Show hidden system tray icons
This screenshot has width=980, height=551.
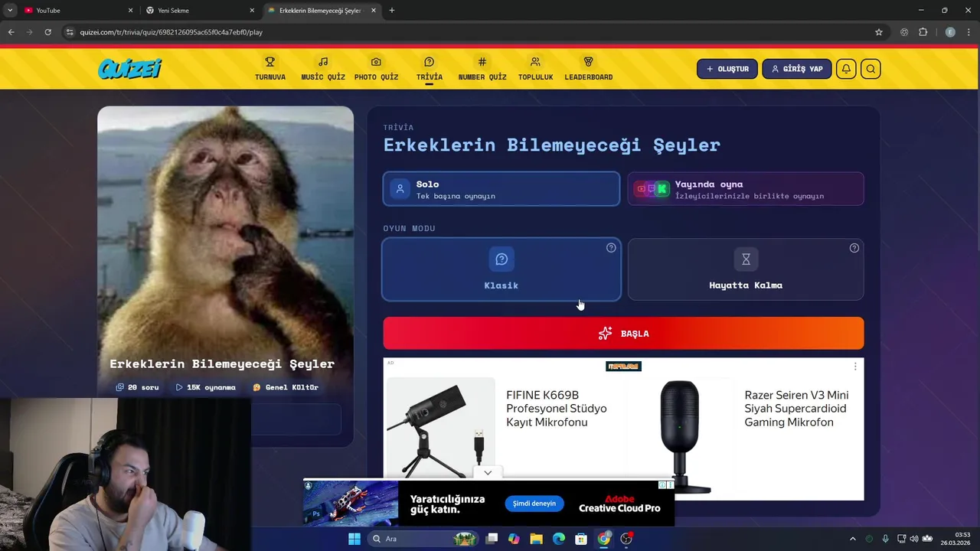coord(852,539)
